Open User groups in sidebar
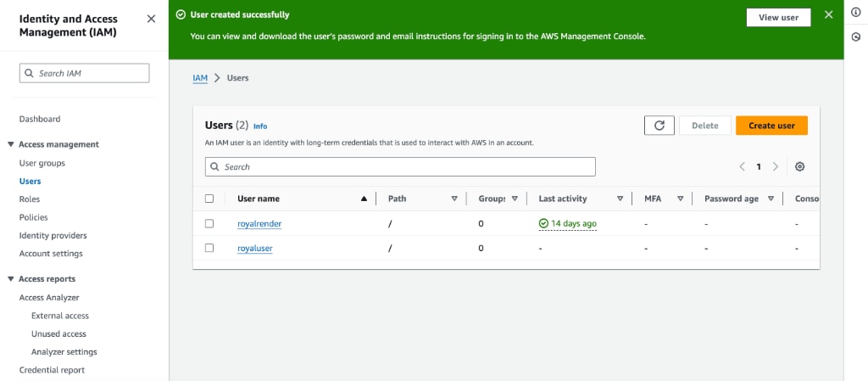The width and height of the screenshot is (868, 381). [42, 164]
